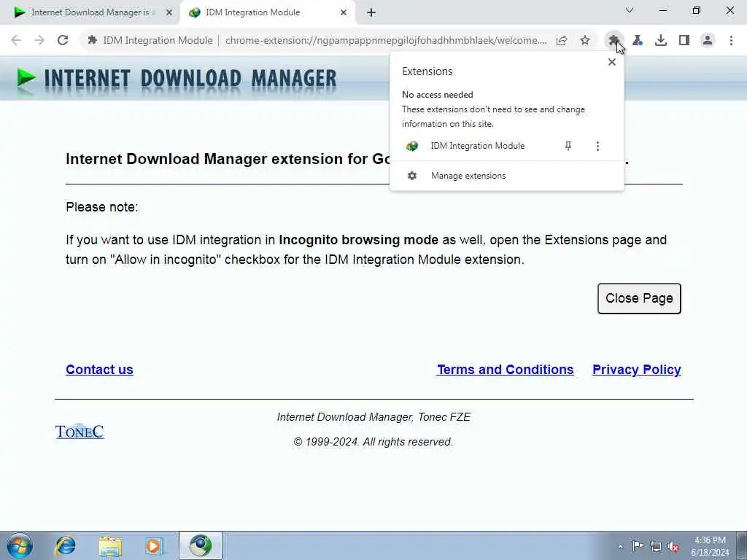Go back to the previous page
747x560 pixels.
16,41
